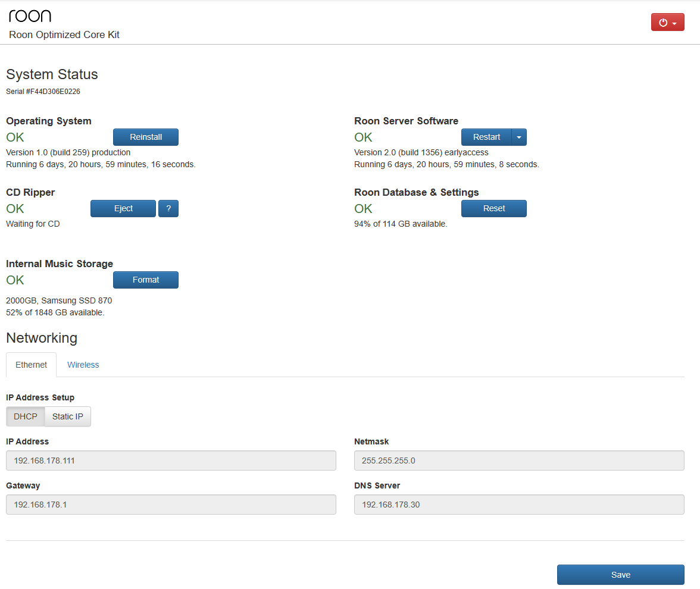This screenshot has height=589, width=700.
Task: Open the red power menu button
Action: pos(667,23)
